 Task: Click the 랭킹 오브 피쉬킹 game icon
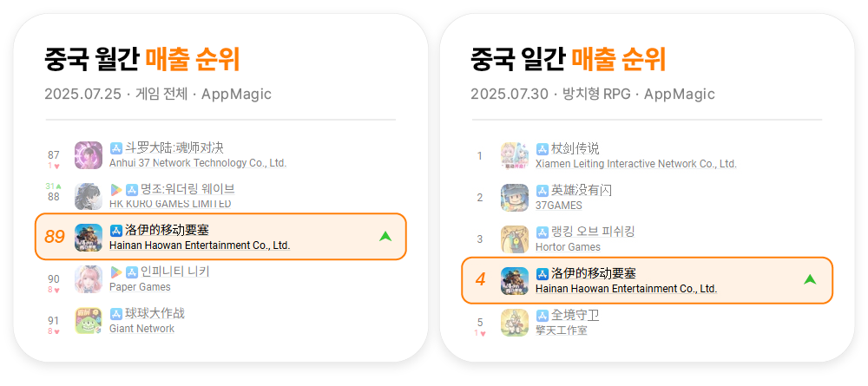(515, 239)
